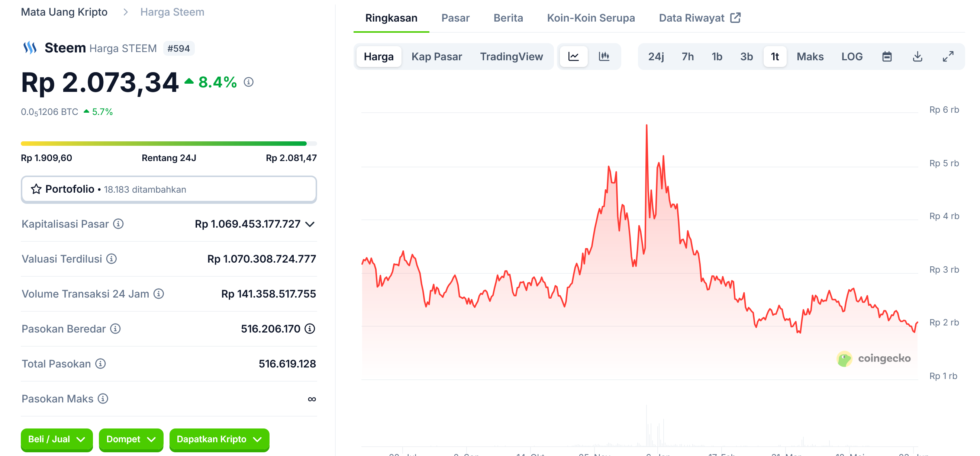Select the Kap Pasar chart mode

pos(436,57)
